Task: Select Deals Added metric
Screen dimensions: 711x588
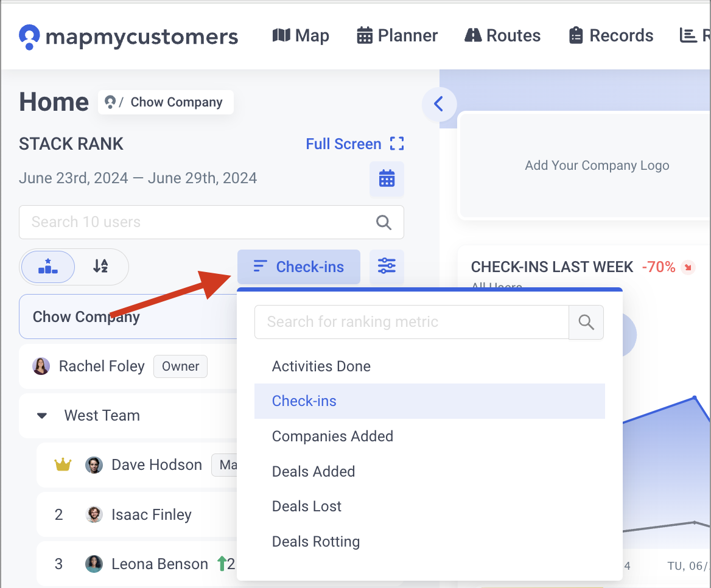Action: point(429,472)
